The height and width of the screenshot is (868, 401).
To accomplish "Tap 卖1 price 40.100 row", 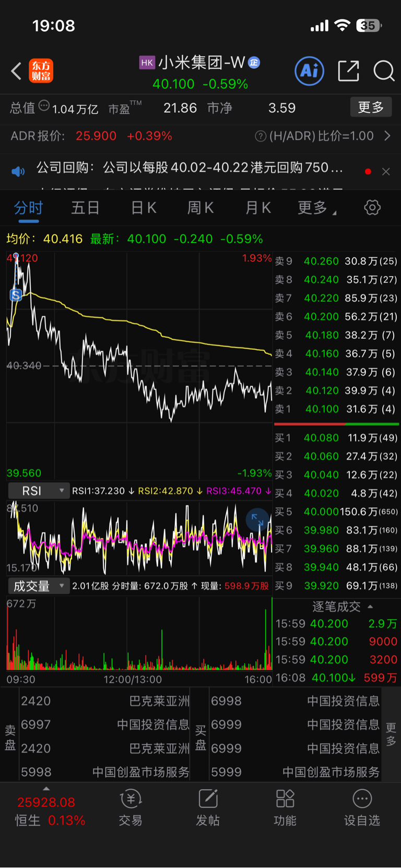I will [336, 409].
